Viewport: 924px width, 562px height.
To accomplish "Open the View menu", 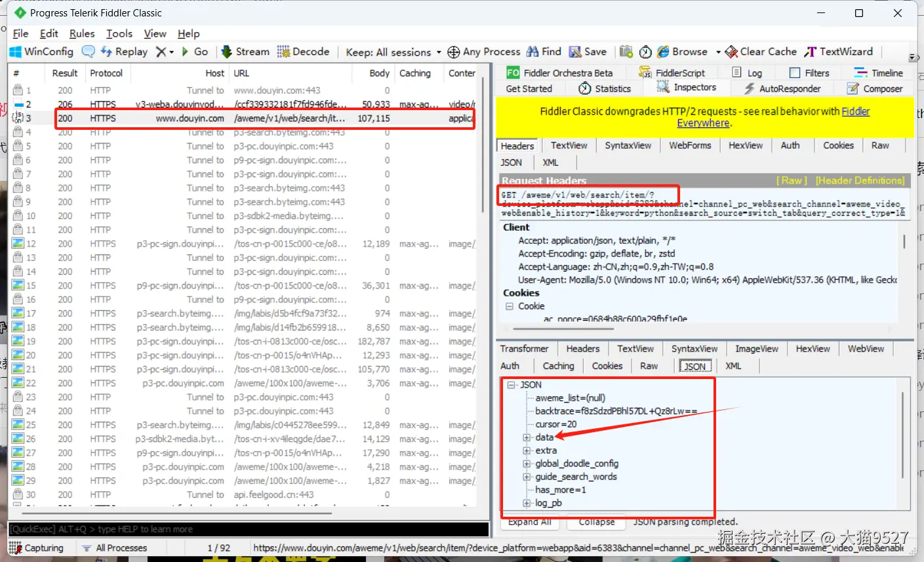I will click(155, 33).
